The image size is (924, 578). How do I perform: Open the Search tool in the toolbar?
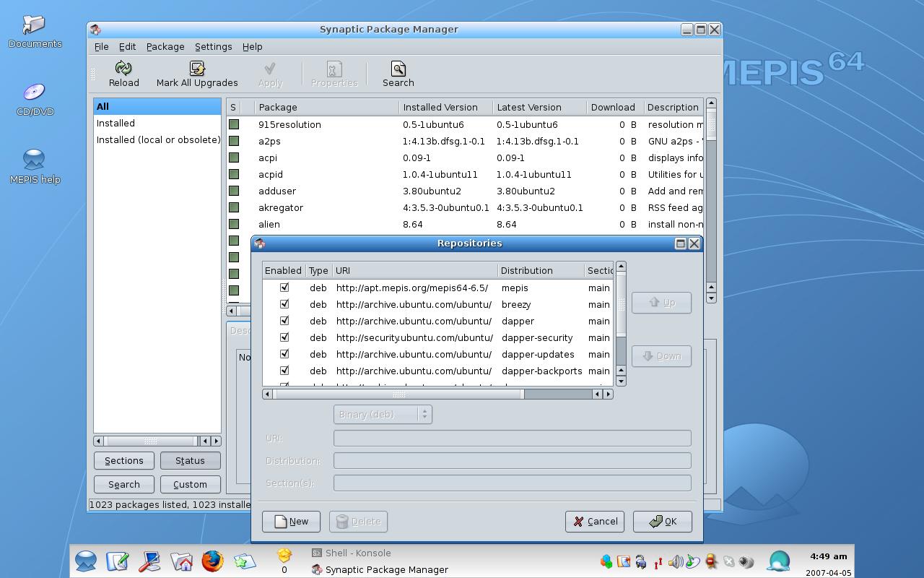tap(398, 69)
